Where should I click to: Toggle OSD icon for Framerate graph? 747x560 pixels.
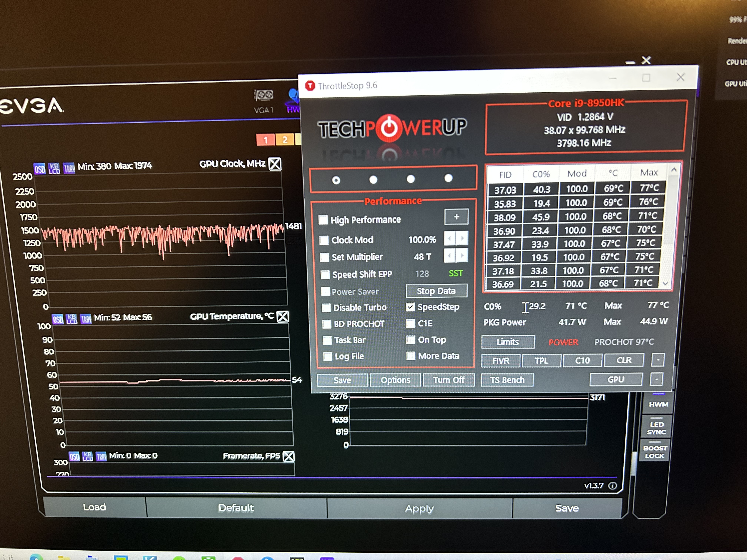tap(74, 456)
